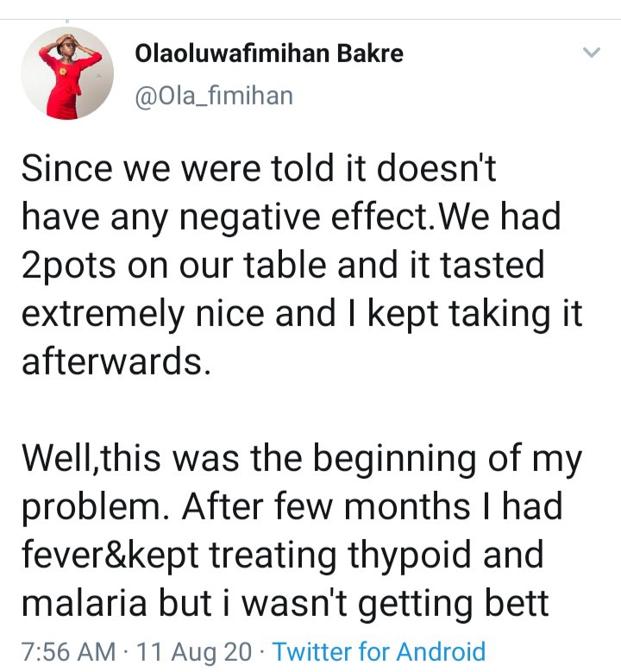Click the red dress in the avatar
Screen dimensions: 621x672
coord(65,88)
